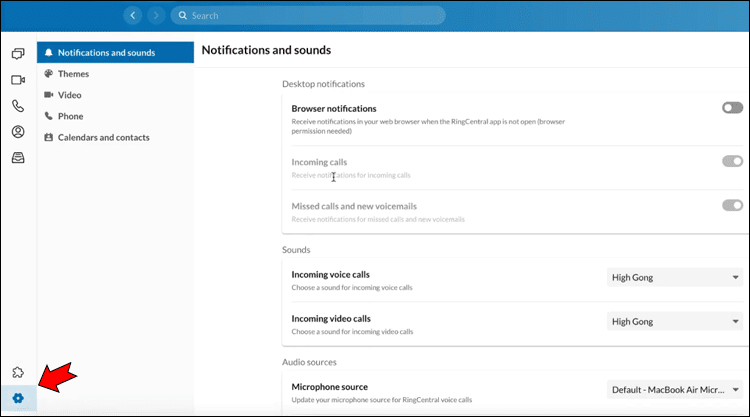The height and width of the screenshot is (417, 750).
Task: Select Notifications and sounds settings tab
Action: pos(115,53)
